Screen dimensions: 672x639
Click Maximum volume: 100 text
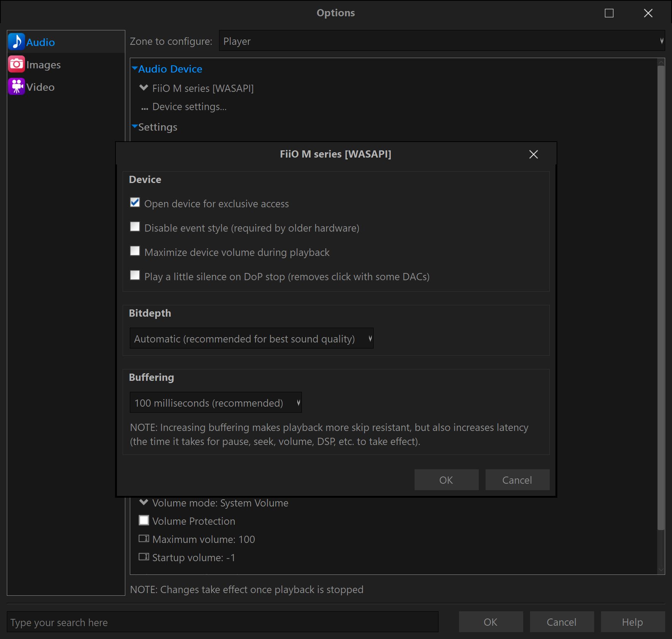click(x=203, y=539)
